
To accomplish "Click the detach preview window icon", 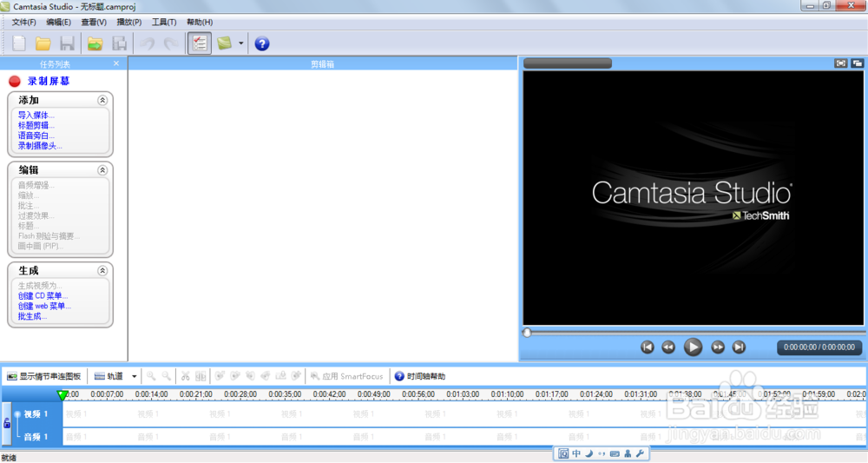I will tap(857, 63).
